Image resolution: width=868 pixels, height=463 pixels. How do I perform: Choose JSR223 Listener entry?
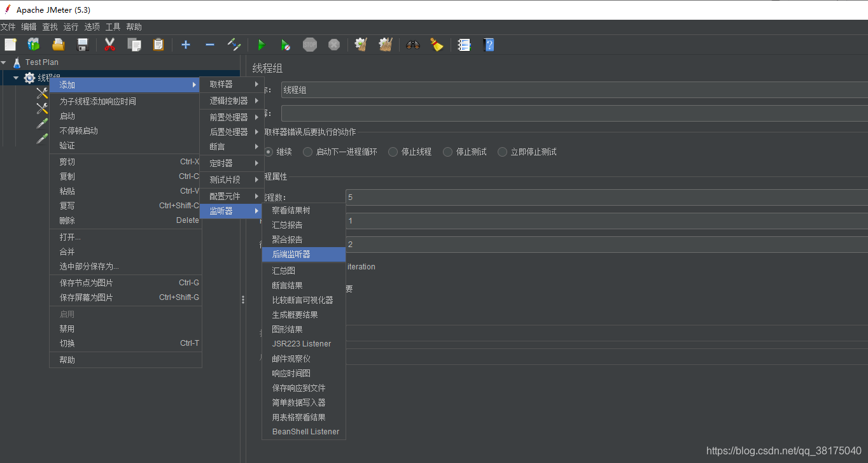[304, 344]
